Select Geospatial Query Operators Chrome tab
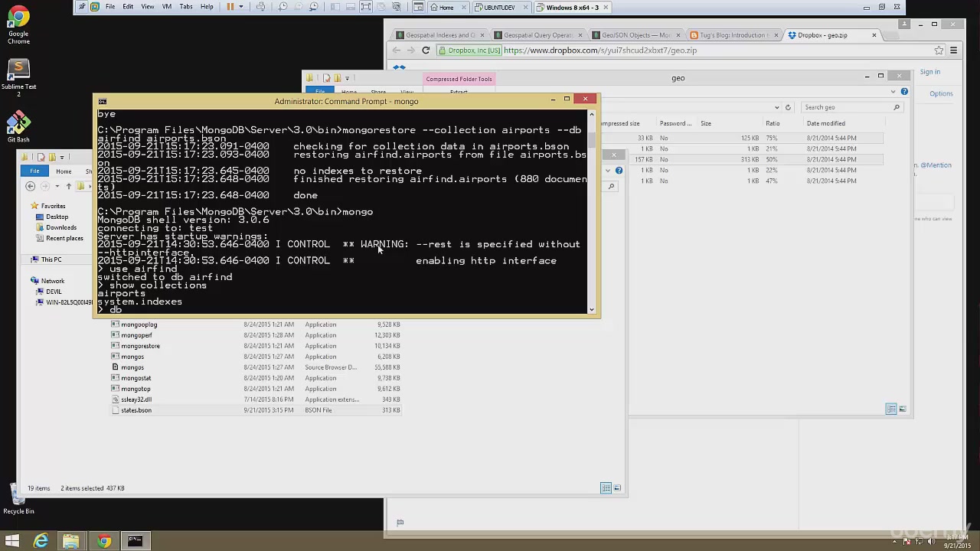Viewport: 980px width, 551px height. tap(538, 35)
